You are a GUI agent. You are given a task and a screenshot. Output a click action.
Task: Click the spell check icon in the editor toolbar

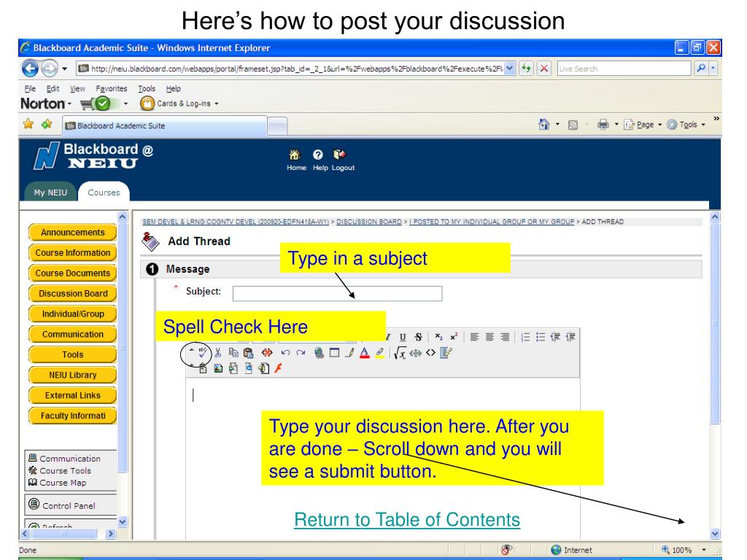(203, 354)
